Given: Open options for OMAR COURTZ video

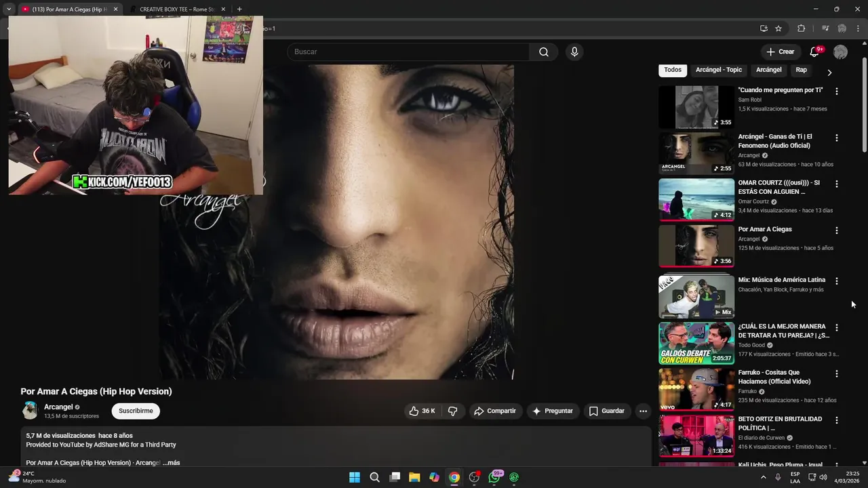Looking at the screenshot, I should [x=836, y=184].
